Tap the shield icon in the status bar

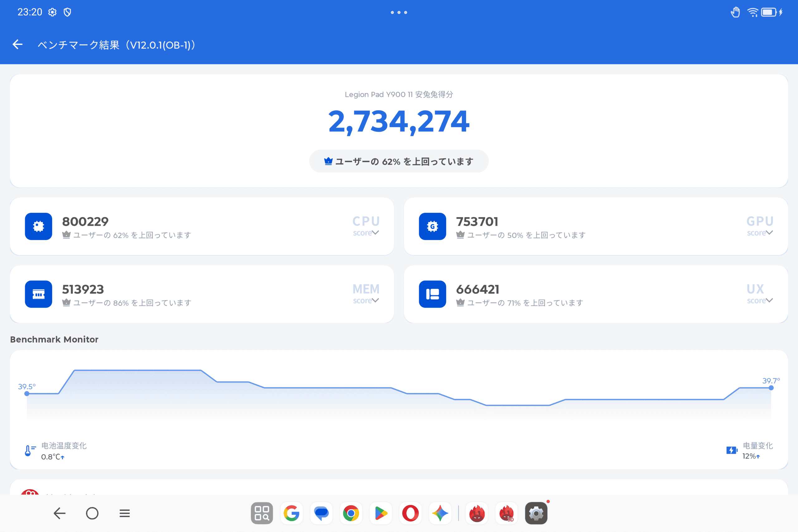click(x=68, y=12)
